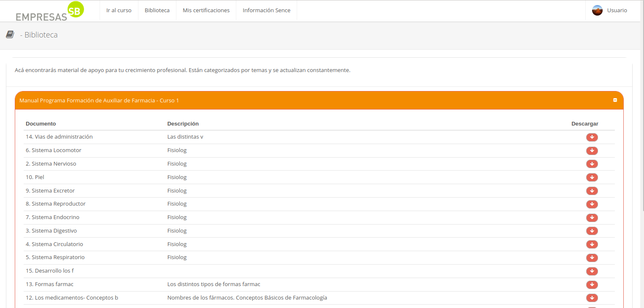Click the Manual Programa Formación panel title
Screen dimensions: 644x308
tap(99, 101)
